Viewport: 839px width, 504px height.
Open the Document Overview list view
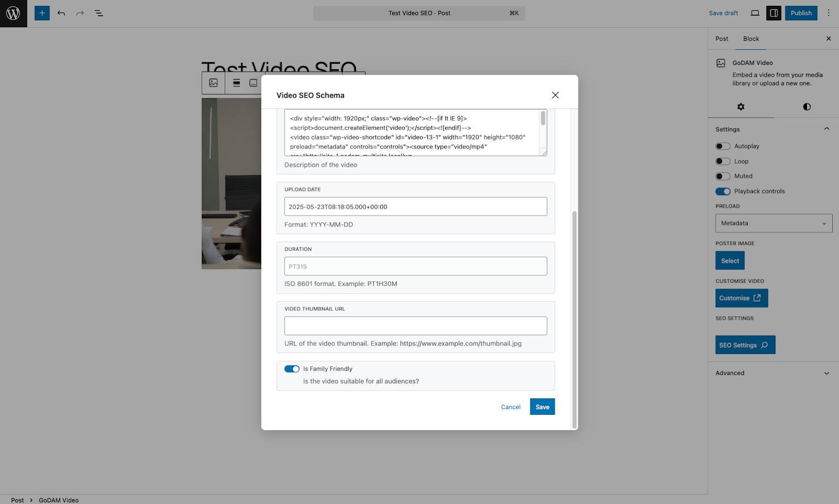point(99,13)
